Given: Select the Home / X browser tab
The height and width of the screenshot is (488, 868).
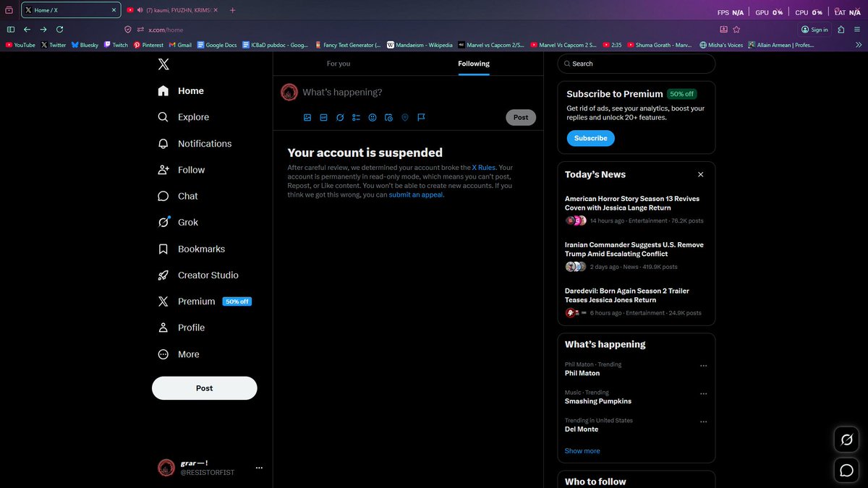Looking at the screenshot, I should click(71, 10).
